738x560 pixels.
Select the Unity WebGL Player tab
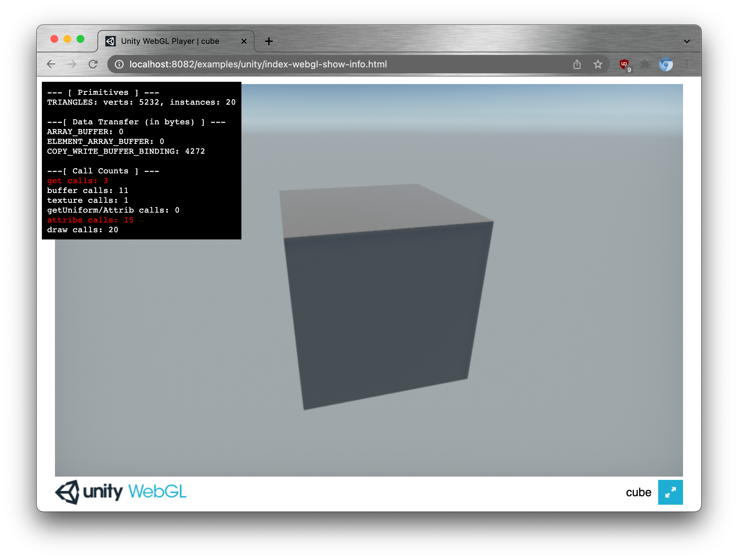click(170, 41)
